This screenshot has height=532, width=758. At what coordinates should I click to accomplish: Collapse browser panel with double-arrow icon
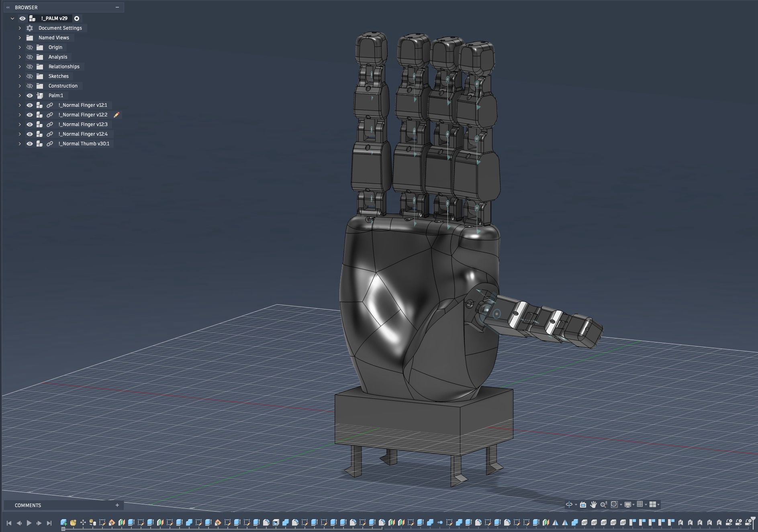(x=8, y=7)
